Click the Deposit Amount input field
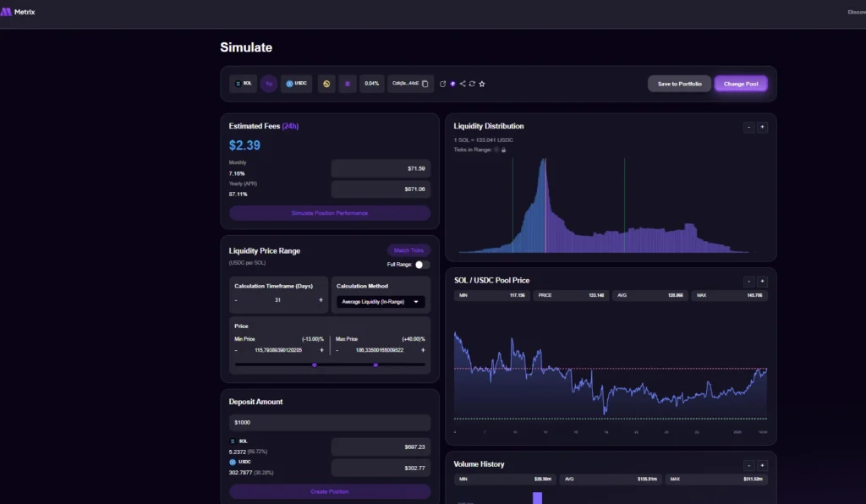866x504 pixels. tap(329, 422)
